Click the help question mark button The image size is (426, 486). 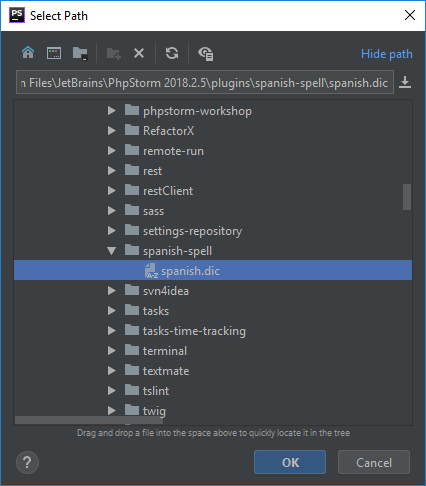[27, 462]
